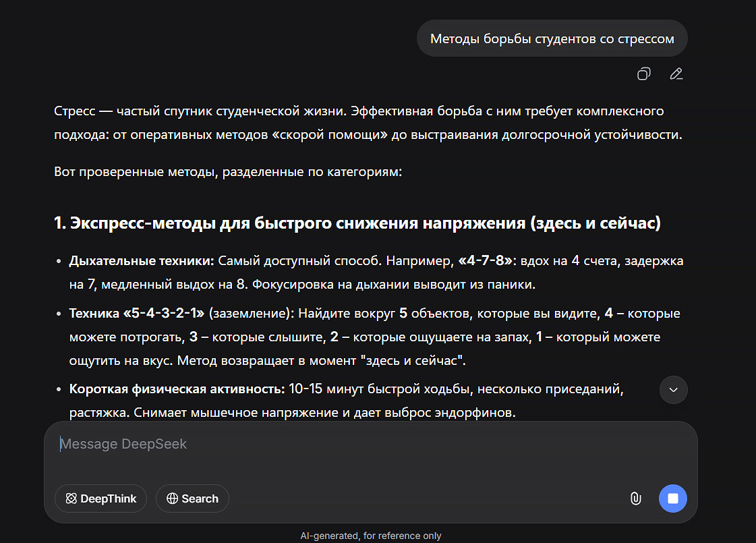Activate the Search pill button
Image resolution: width=756 pixels, height=543 pixels.
point(192,498)
